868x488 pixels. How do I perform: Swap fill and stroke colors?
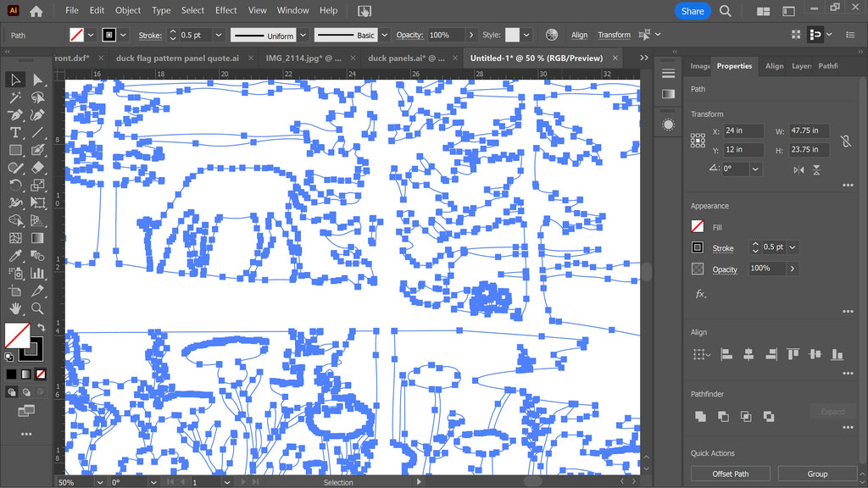coord(41,327)
